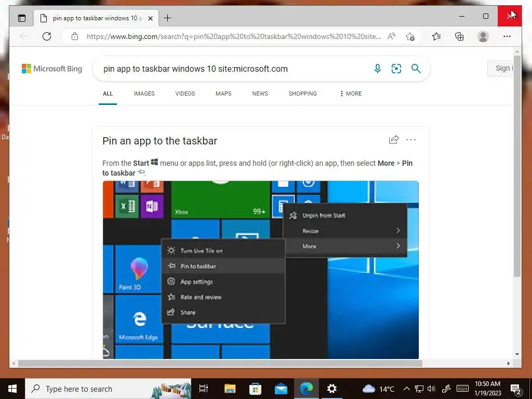This screenshot has width=532, height=399.
Task: Select the ALL results tab
Action: tap(108, 94)
